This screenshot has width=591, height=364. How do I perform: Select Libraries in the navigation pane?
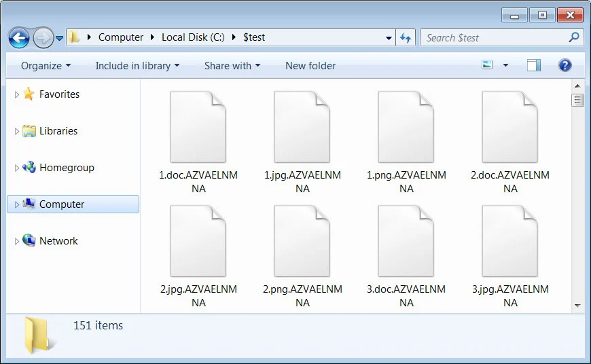coord(58,131)
